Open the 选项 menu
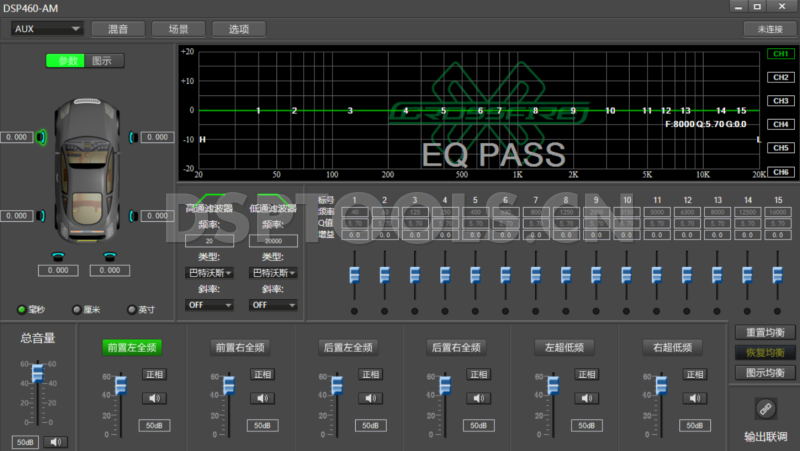 239,29
